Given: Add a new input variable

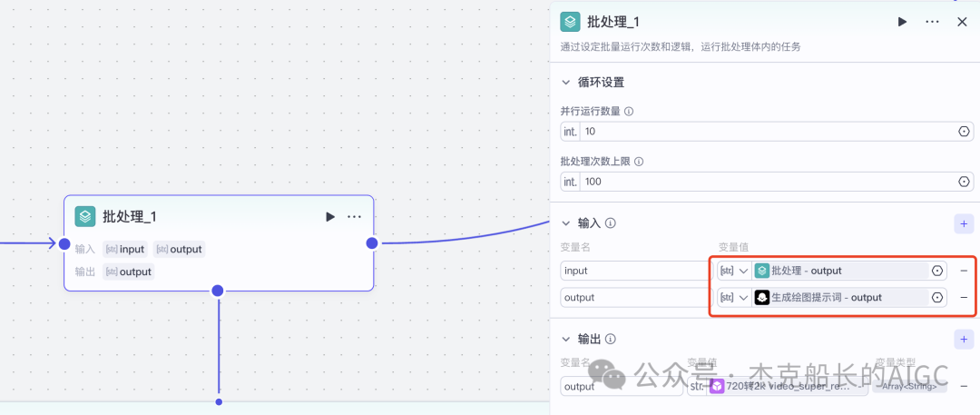Looking at the screenshot, I should [x=964, y=223].
